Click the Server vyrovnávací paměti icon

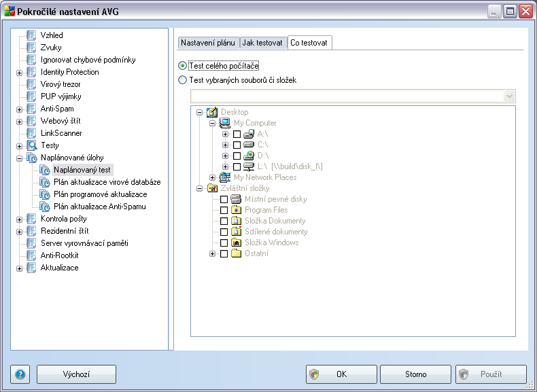point(31,243)
